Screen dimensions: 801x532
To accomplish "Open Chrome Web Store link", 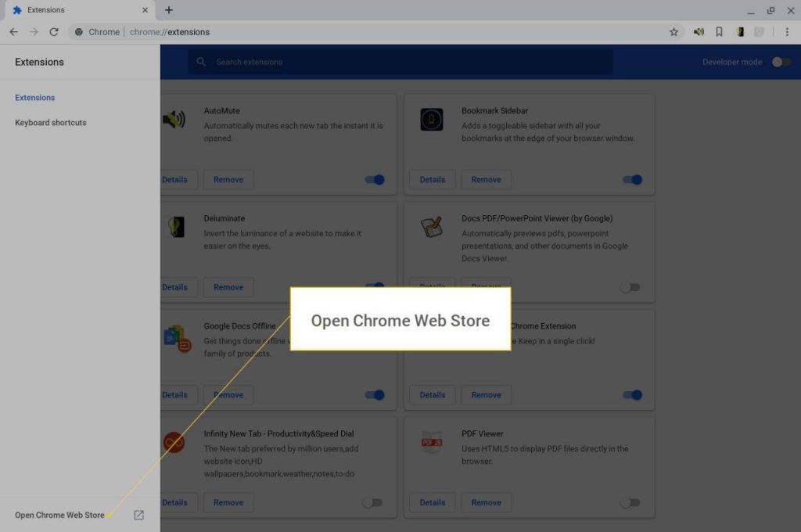I will [59, 515].
